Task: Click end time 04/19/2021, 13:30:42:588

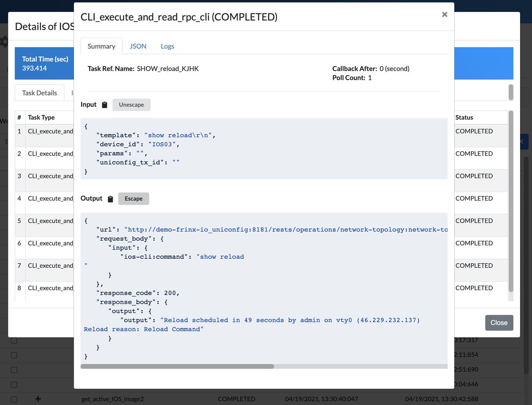Action: pos(442,399)
